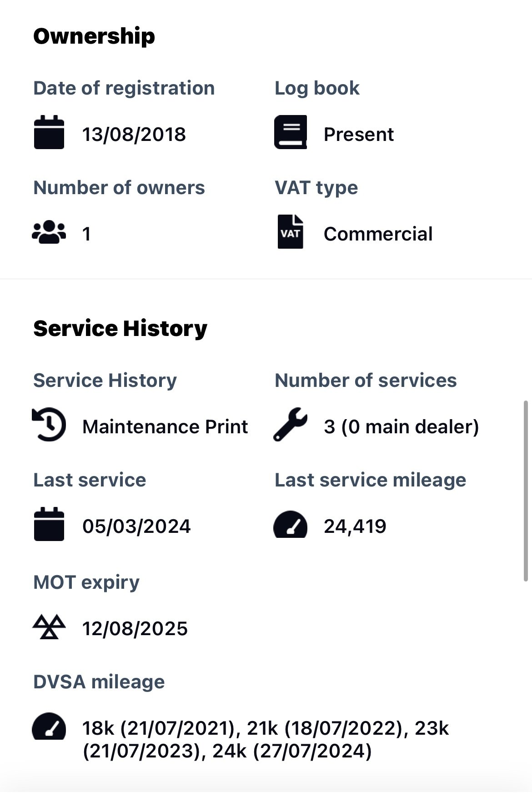The image size is (532, 797).
Task: Click the MOT expiry date 12/08/2025
Action: tap(135, 629)
